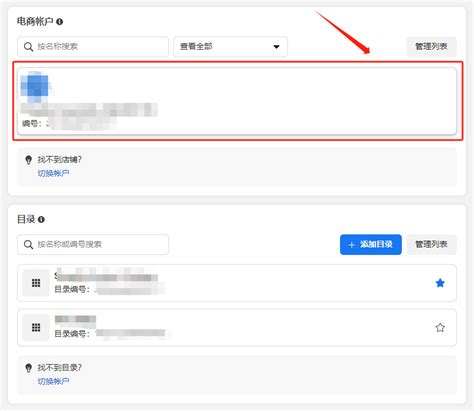Click the magnifier in 按名称或编号搜索 field
The height and width of the screenshot is (411, 474).
coord(29,245)
